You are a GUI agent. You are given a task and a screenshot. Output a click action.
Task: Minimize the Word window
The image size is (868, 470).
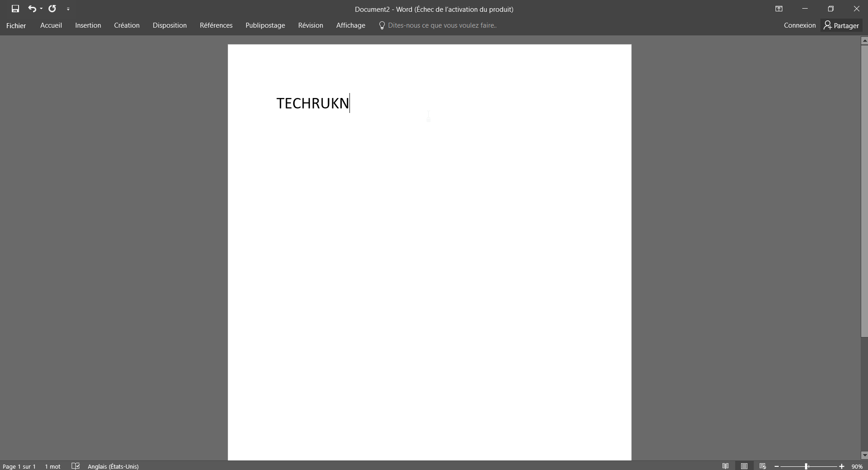805,9
